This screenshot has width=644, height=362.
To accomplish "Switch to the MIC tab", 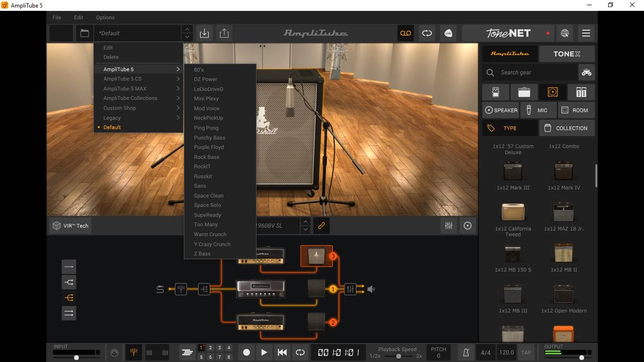I will click(538, 110).
